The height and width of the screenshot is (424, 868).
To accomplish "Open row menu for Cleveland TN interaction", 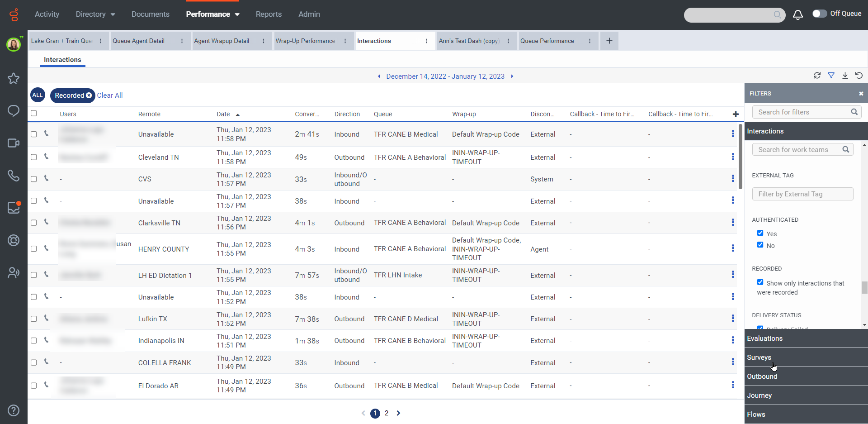I will coord(733,157).
